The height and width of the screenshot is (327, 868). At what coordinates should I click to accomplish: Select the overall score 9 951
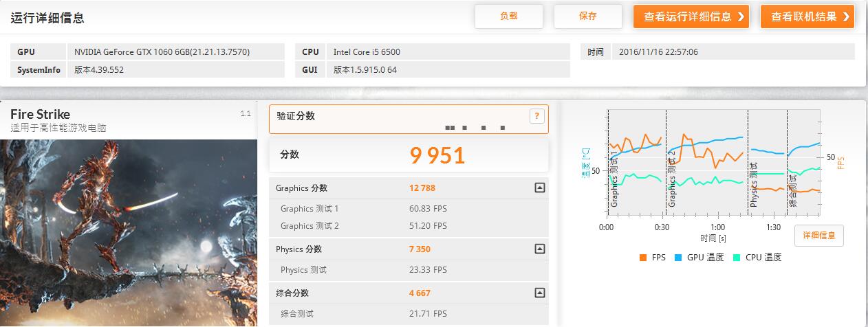(437, 156)
